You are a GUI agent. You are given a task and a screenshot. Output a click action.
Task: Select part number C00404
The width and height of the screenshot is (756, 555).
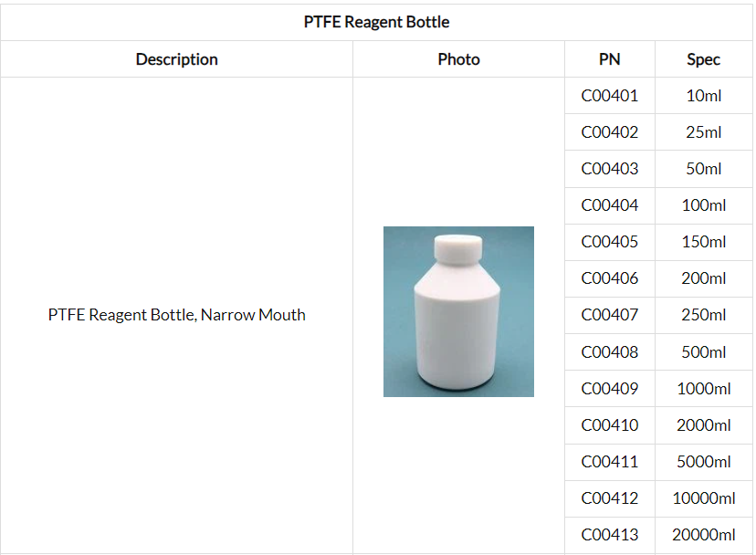coord(609,205)
